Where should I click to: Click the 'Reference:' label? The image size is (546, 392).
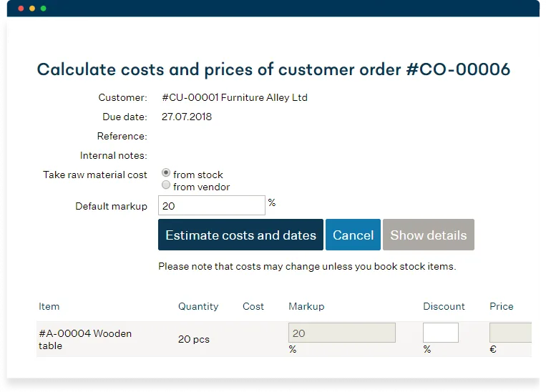(x=122, y=136)
